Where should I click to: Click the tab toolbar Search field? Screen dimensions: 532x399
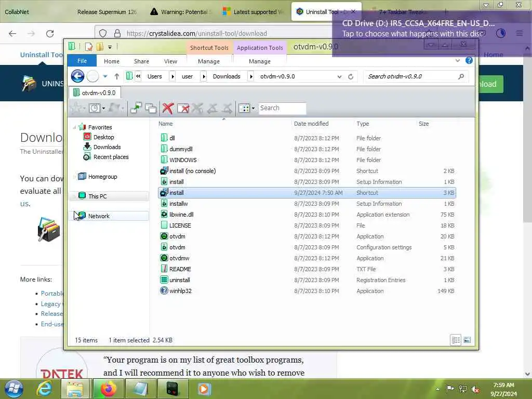pyautogui.click(x=282, y=108)
